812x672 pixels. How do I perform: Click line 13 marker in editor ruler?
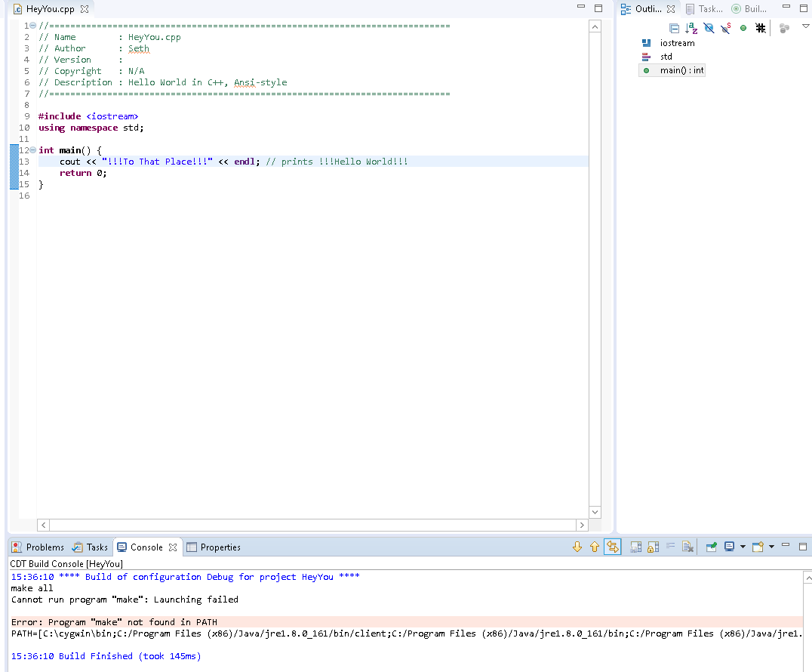click(x=14, y=162)
